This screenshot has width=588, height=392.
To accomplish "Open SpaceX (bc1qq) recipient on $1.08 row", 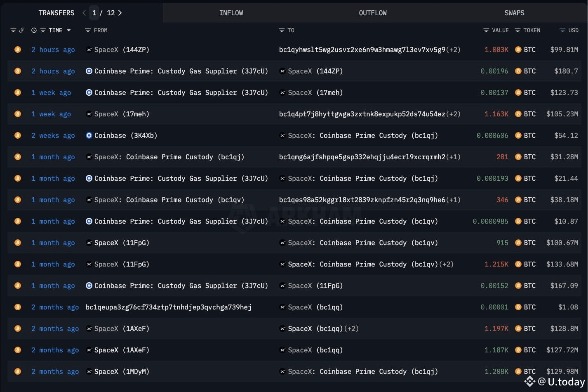I will (x=315, y=307).
